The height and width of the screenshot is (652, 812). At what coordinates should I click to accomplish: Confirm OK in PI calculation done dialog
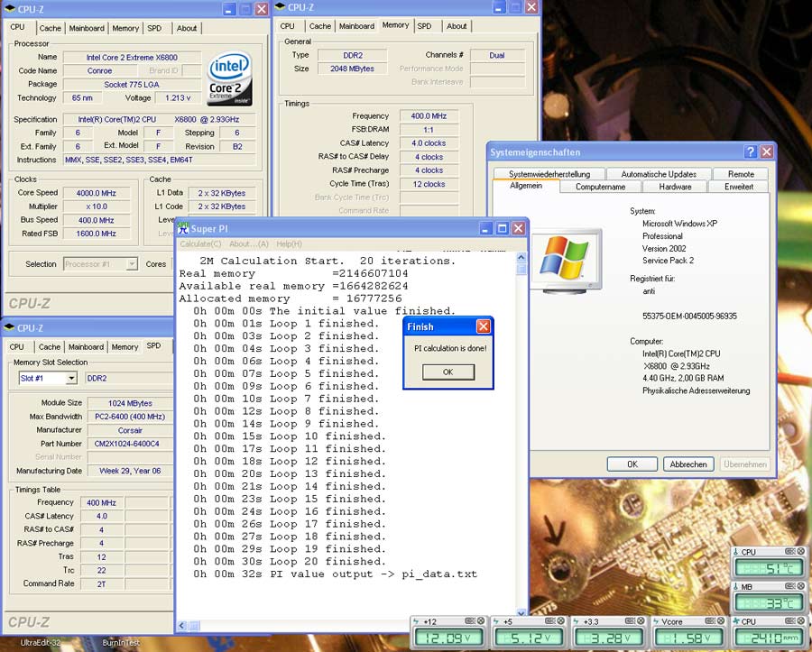[x=448, y=372]
